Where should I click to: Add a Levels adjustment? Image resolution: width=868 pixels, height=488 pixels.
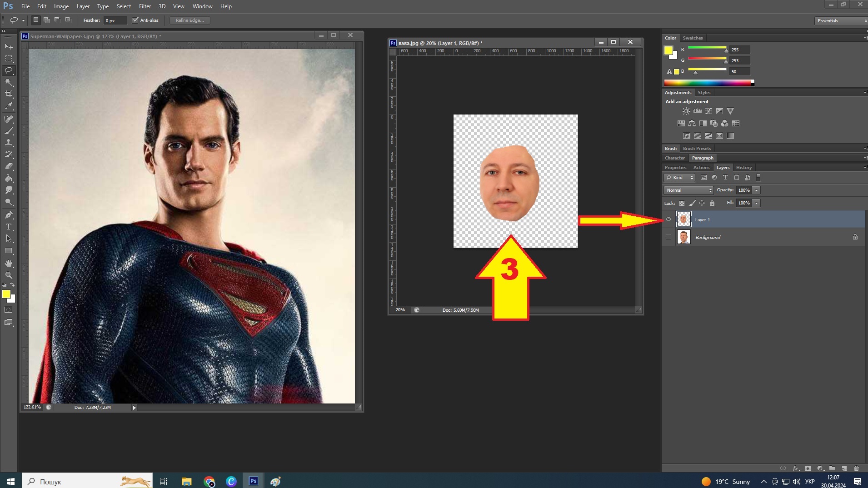tap(698, 111)
